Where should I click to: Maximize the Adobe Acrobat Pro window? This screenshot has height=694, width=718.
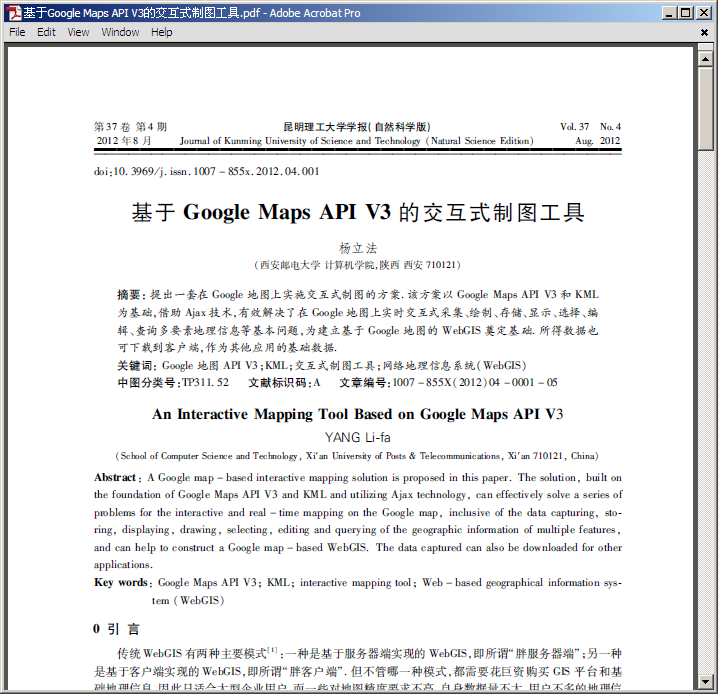685,13
